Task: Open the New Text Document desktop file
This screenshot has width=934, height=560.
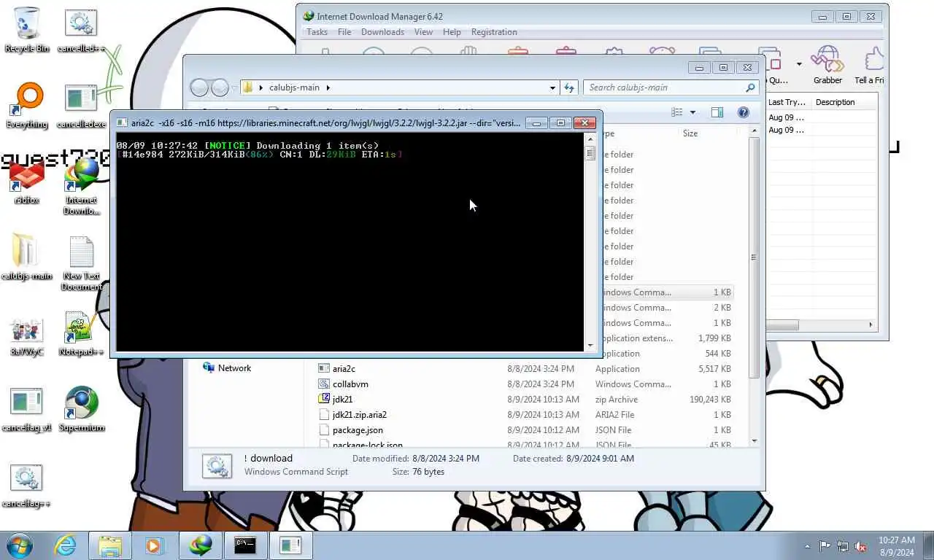Action: tap(81, 262)
